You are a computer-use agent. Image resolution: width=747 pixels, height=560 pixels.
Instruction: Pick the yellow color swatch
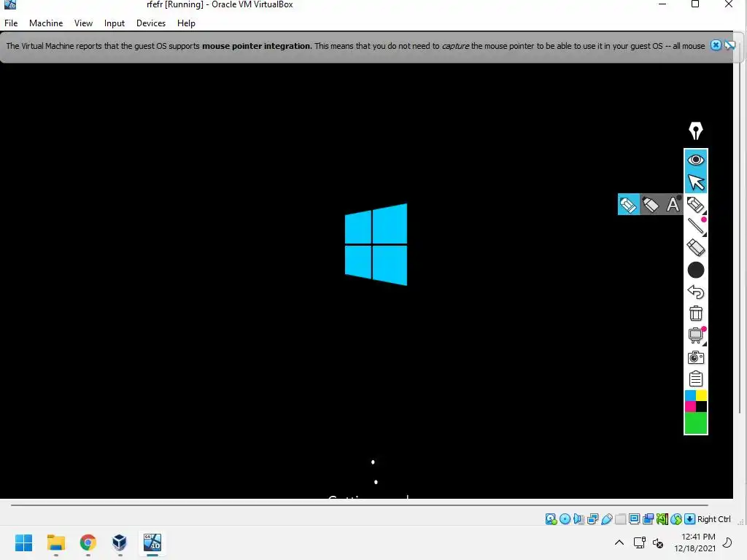701,396
